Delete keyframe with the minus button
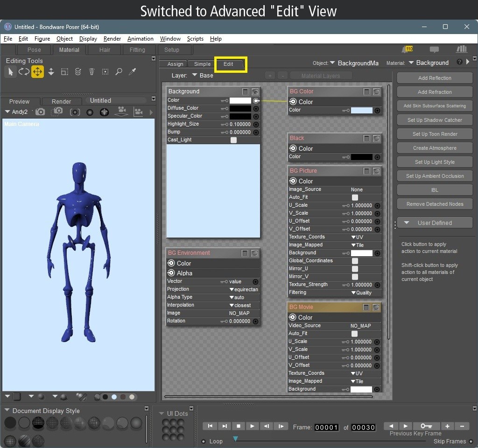 tap(462, 426)
